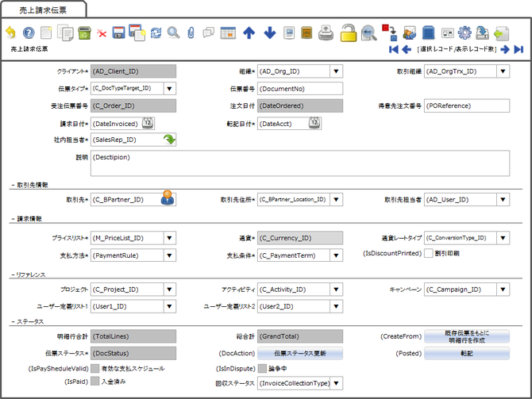
Task: Click the DocAction 伝票ステータス更新 button
Action: coord(300,353)
